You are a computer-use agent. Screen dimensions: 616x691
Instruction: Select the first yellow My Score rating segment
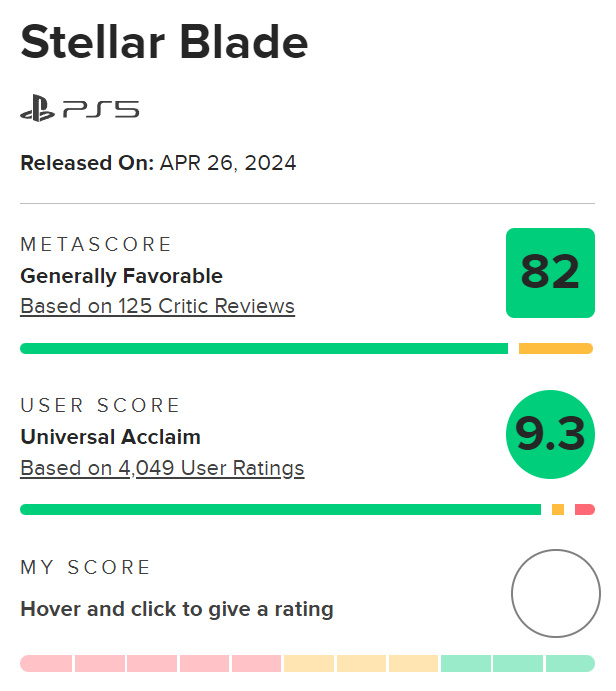point(308,663)
